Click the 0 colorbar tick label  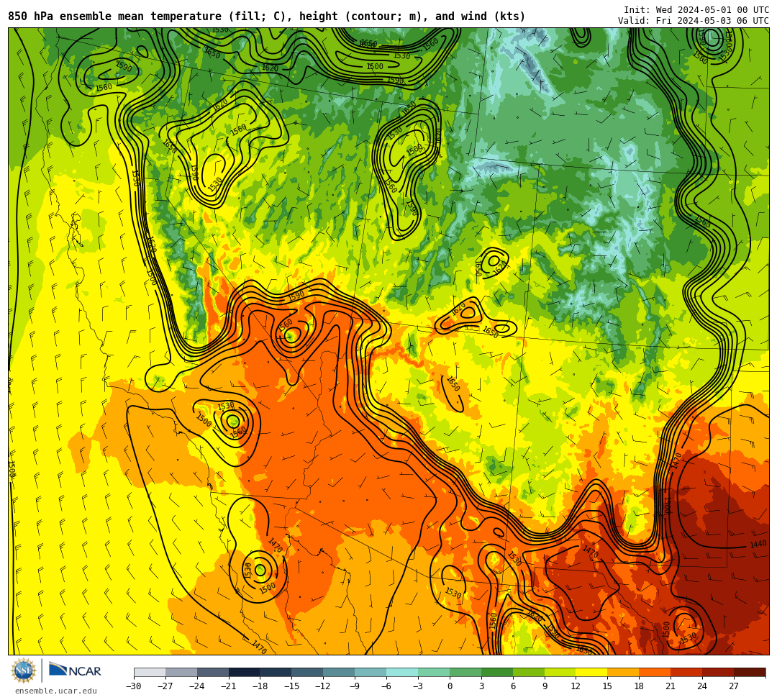click(450, 686)
